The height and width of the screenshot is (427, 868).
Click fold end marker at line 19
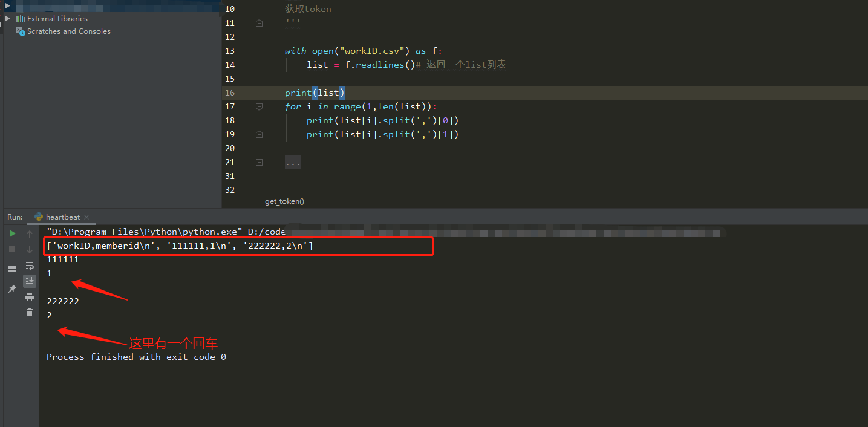[259, 134]
